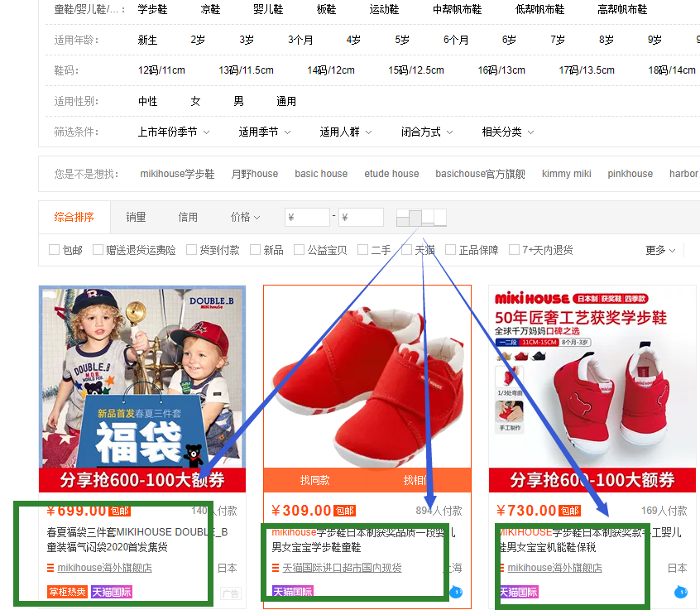Tick the 货到付款 checkbox
This screenshot has width=700, height=610.
click(191, 250)
